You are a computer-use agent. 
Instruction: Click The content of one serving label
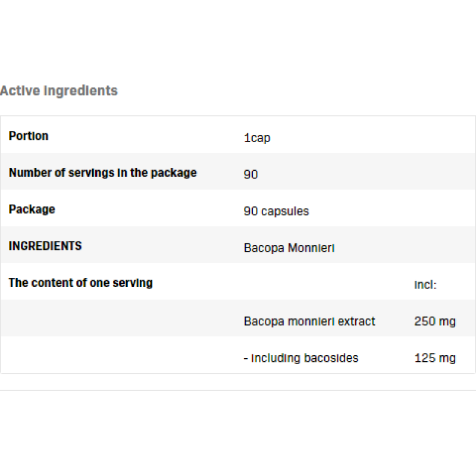80,283
